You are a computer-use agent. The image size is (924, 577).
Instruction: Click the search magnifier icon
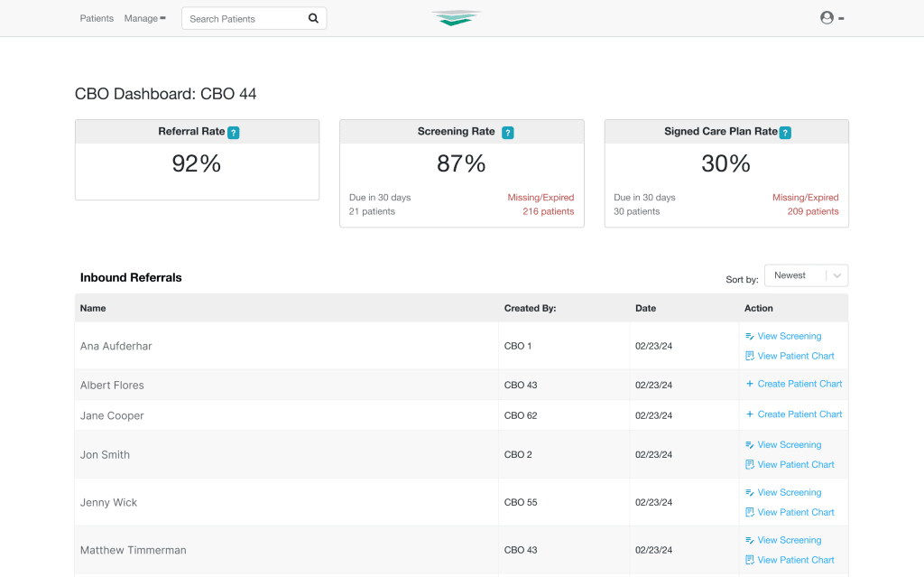[313, 18]
